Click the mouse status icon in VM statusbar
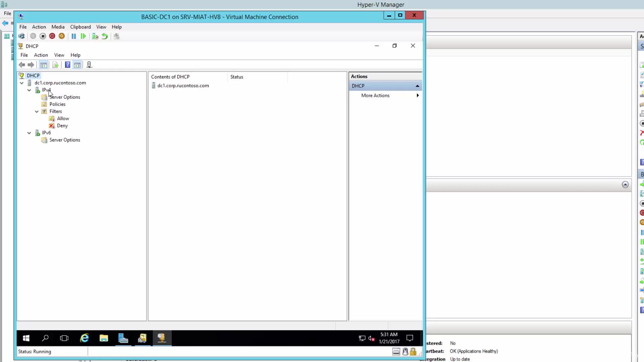 [405, 352]
